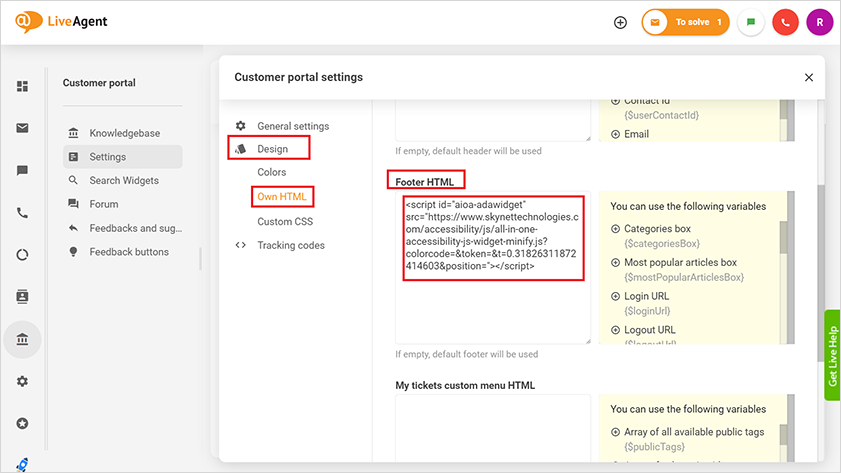Click the green chat status button
Screen dimensions: 841x473
tap(750, 23)
